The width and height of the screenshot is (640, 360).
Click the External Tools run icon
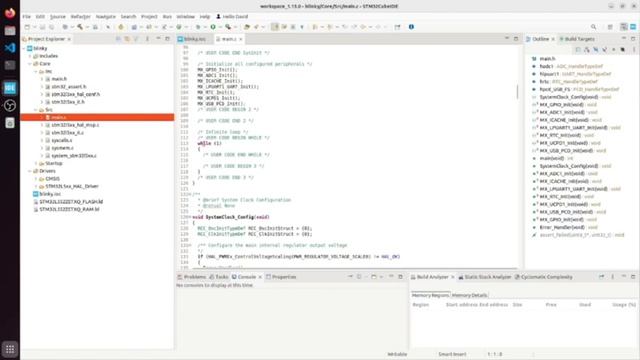tap(228, 27)
